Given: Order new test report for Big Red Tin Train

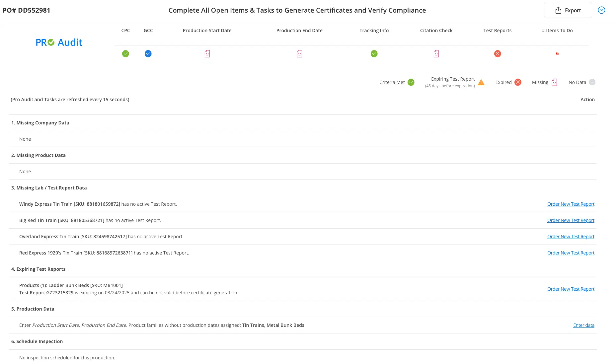Looking at the screenshot, I should coord(571,220).
